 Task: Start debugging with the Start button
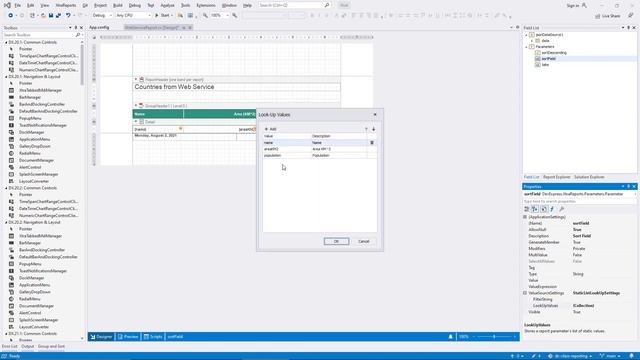163,16
